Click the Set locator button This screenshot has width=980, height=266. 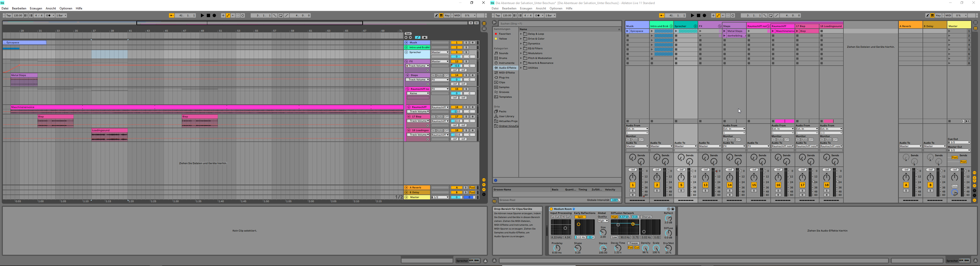(x=408, y=33)
